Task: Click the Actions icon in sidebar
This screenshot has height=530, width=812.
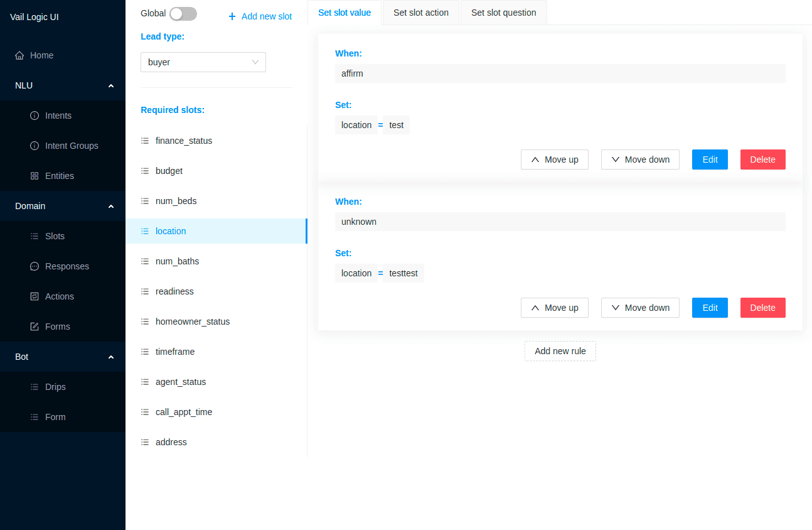Action: tap(35, 296)
